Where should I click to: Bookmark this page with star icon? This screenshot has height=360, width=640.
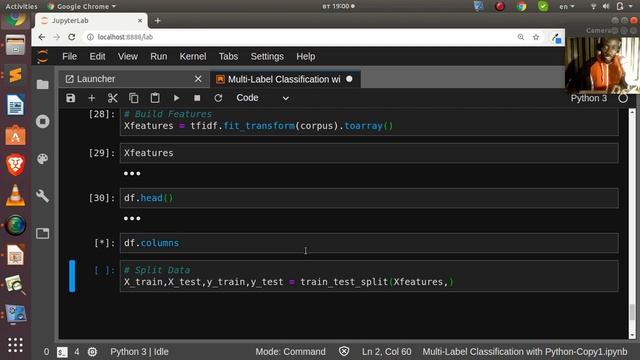536,37
